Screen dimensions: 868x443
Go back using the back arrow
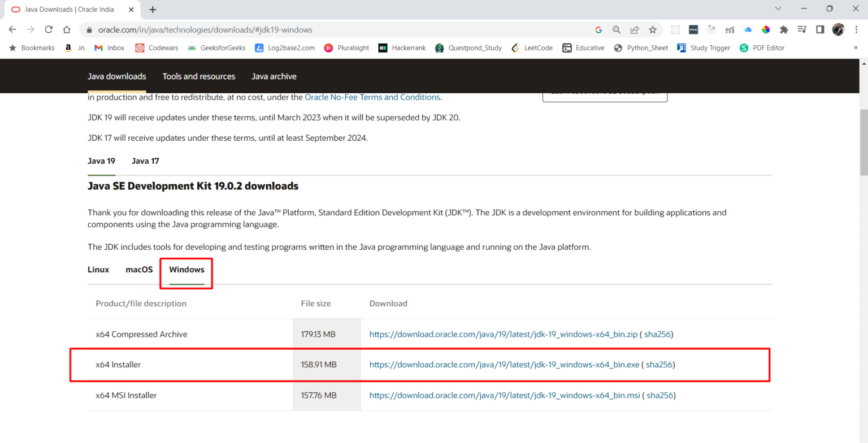coord(12,30)
